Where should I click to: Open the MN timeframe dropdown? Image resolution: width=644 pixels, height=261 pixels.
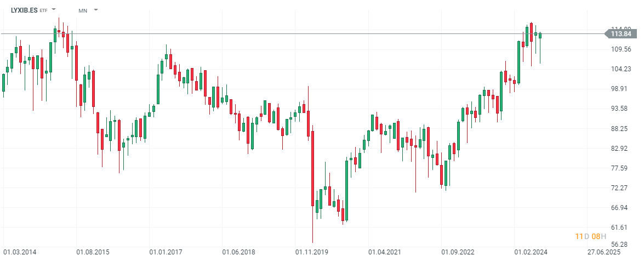click(x=96, y=10)
